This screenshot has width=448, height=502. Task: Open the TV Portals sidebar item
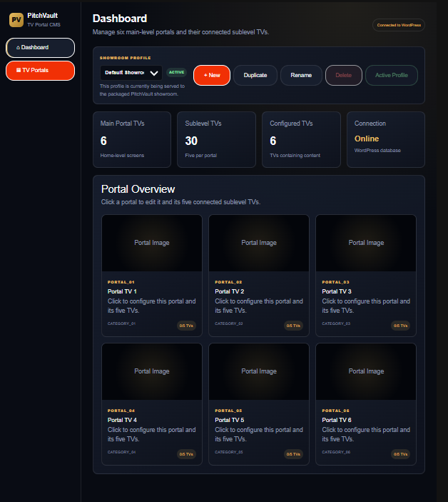pos(40,71)
